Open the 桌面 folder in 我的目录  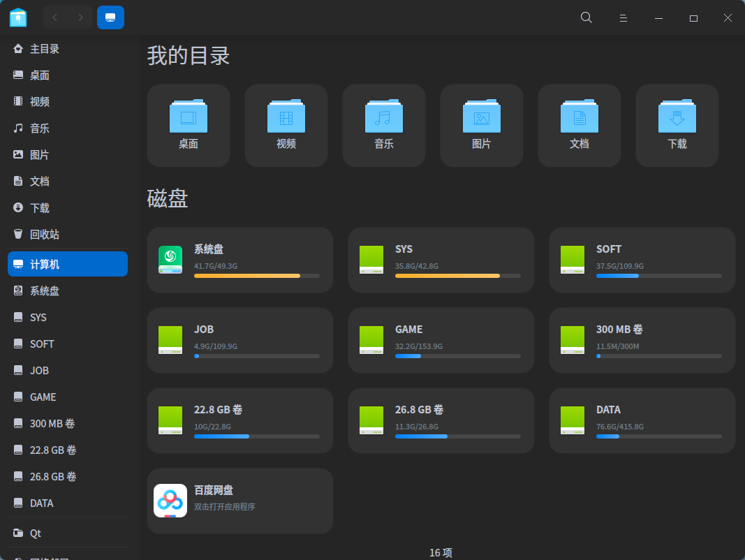188,126
